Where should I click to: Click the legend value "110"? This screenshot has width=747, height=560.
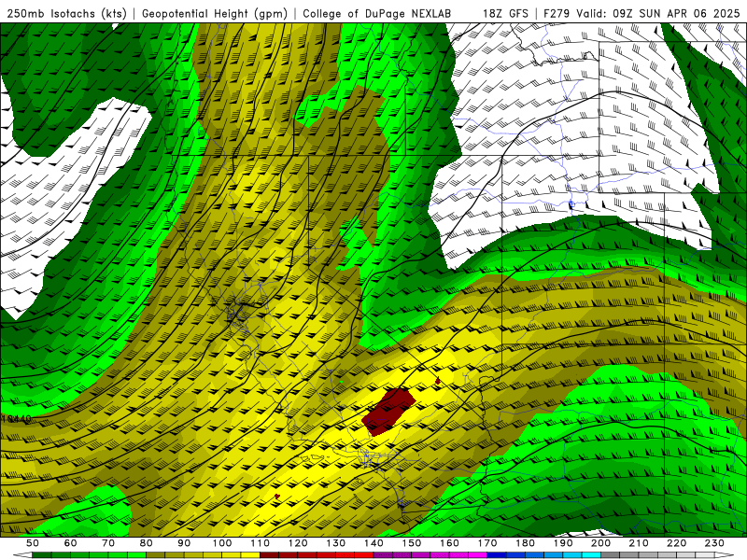pyautogui.click(x=261, y=543)
